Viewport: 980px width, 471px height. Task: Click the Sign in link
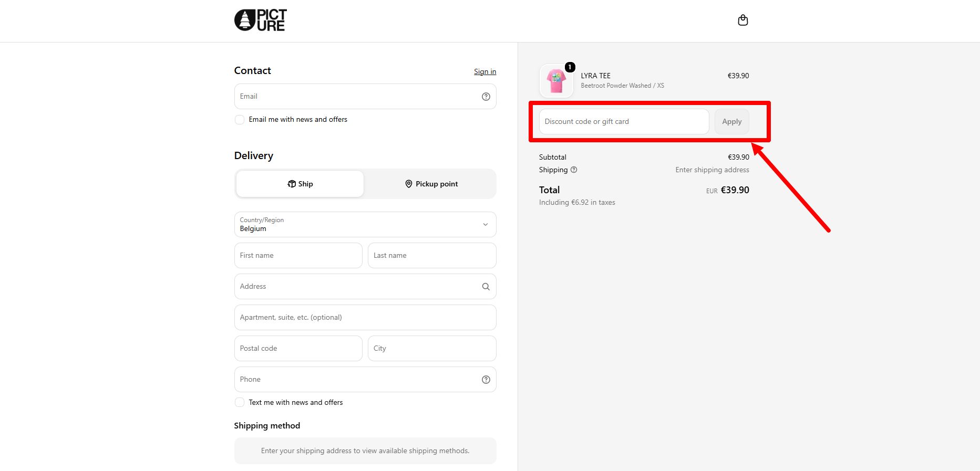pos(485,71)
